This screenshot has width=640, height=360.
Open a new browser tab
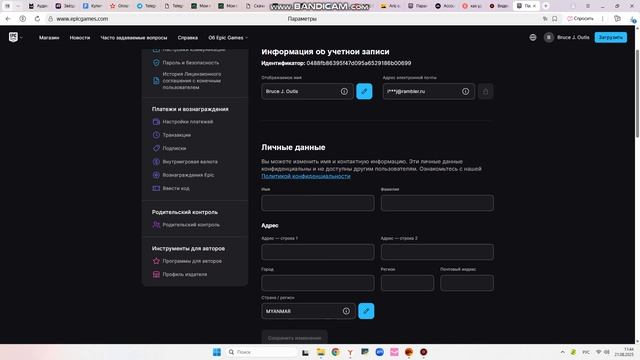click(x=546, y=6)
